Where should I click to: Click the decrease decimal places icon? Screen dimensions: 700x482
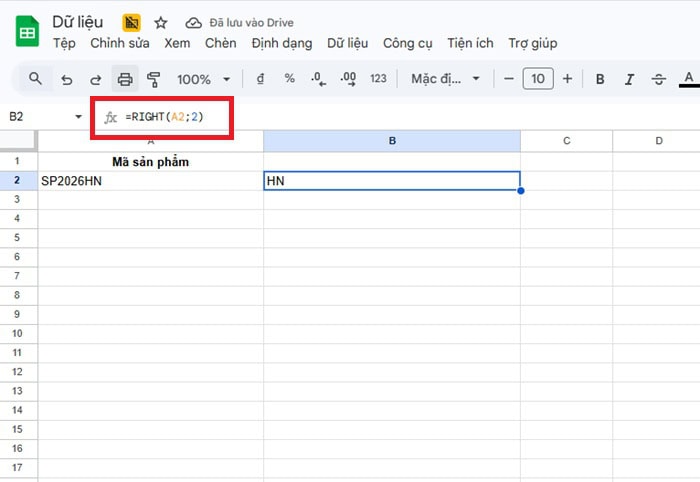pyautogui.click(x=318, y=79)
